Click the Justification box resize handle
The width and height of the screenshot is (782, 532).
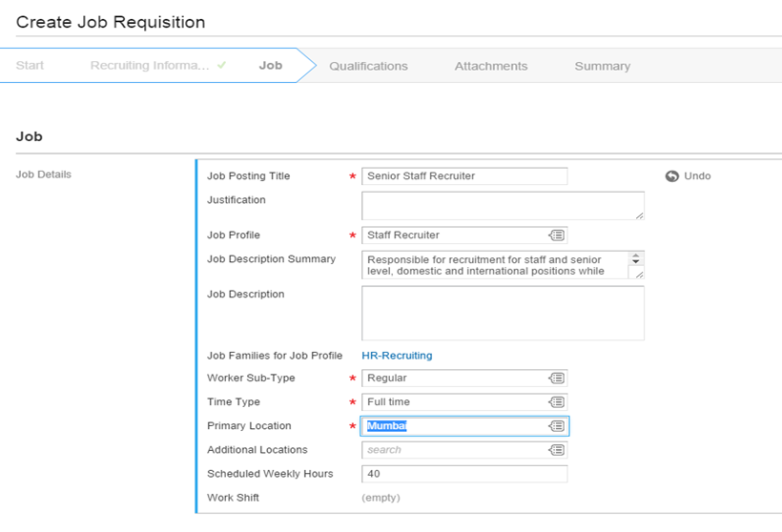click(639, 215)
